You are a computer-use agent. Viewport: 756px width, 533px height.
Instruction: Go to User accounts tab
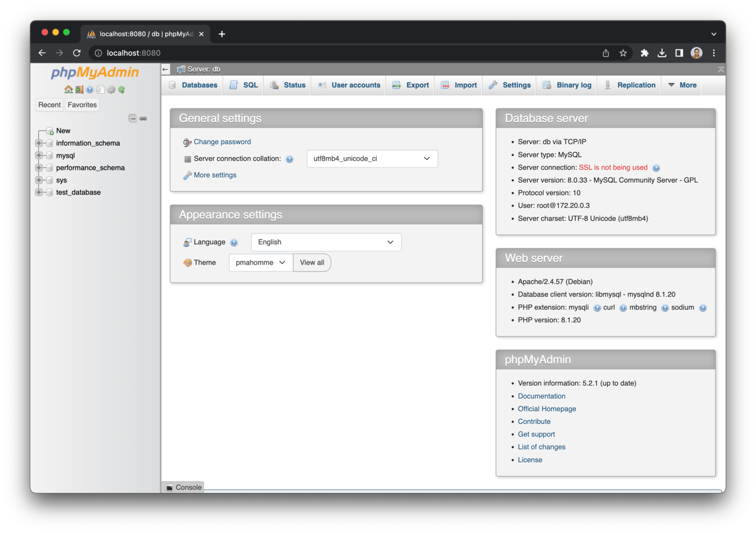(349, 85)
